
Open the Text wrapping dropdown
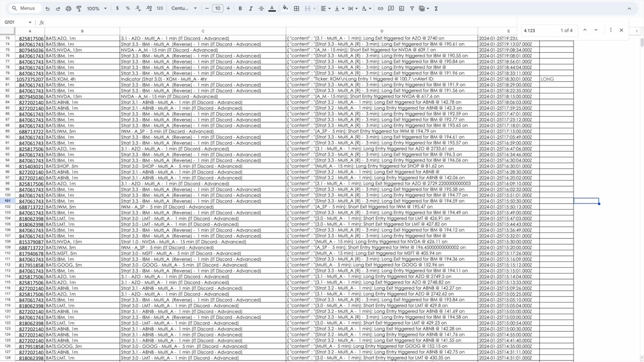[352, 9]
